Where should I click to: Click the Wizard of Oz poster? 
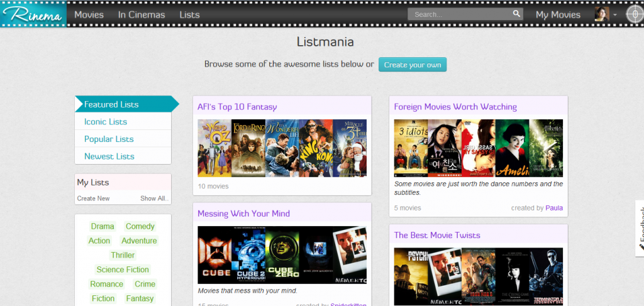click(x=214, y=148)
